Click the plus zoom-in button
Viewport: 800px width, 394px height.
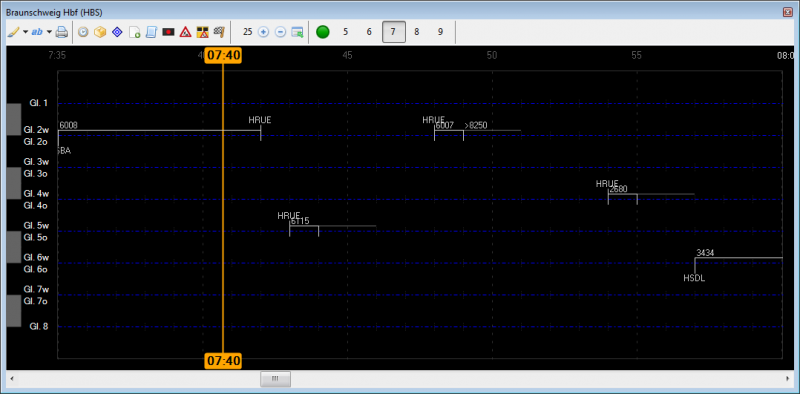(263, 32)
